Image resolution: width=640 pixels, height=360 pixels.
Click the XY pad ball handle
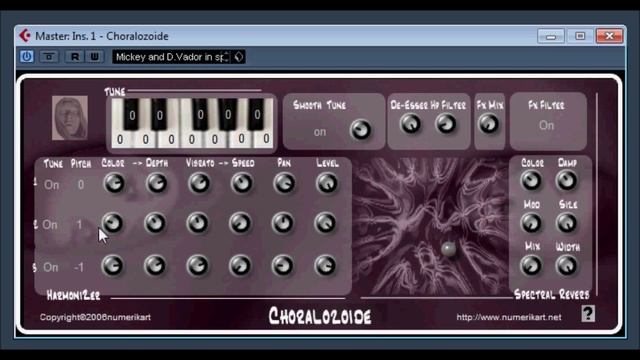click(448, 249)
